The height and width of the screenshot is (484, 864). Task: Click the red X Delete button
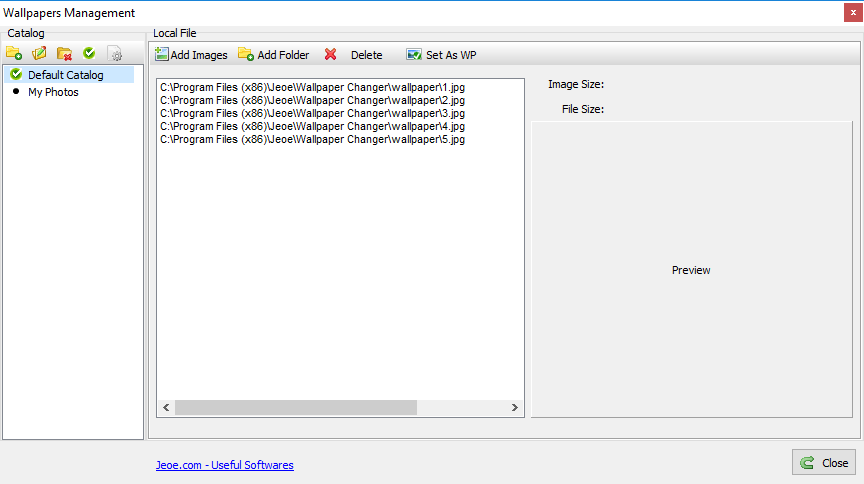353,55
